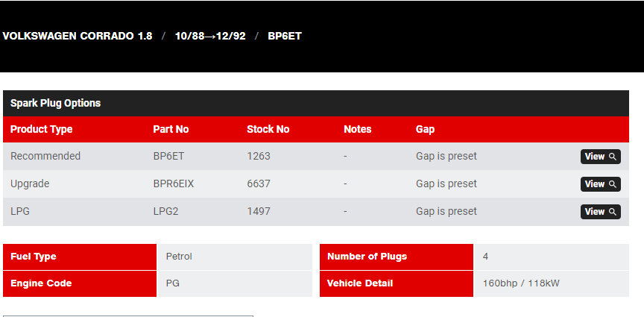Image resolution: width=644 pixels, height=317 pixels.
Task: Click magnifier icon in LPG row View button
Action: click(x=613, y=212)
